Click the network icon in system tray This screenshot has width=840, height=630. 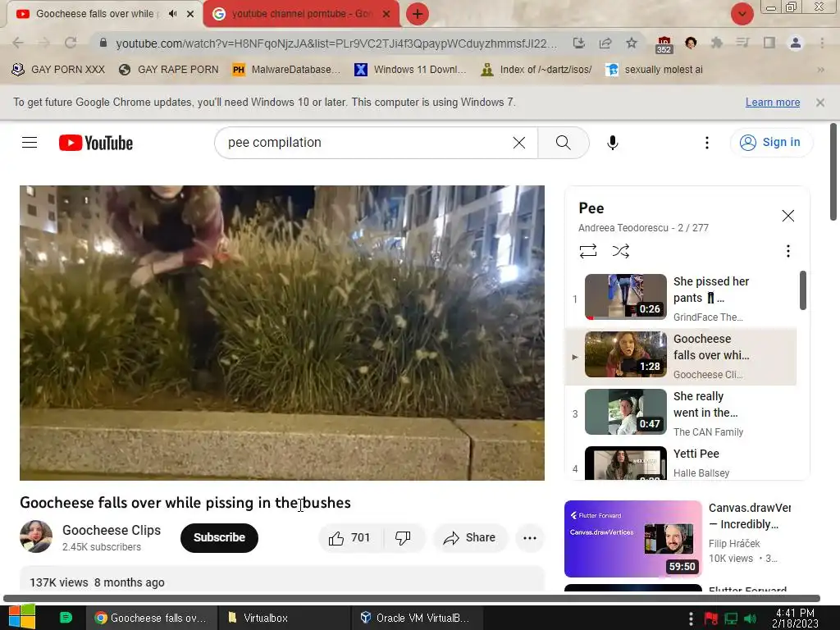coord(731,619)
